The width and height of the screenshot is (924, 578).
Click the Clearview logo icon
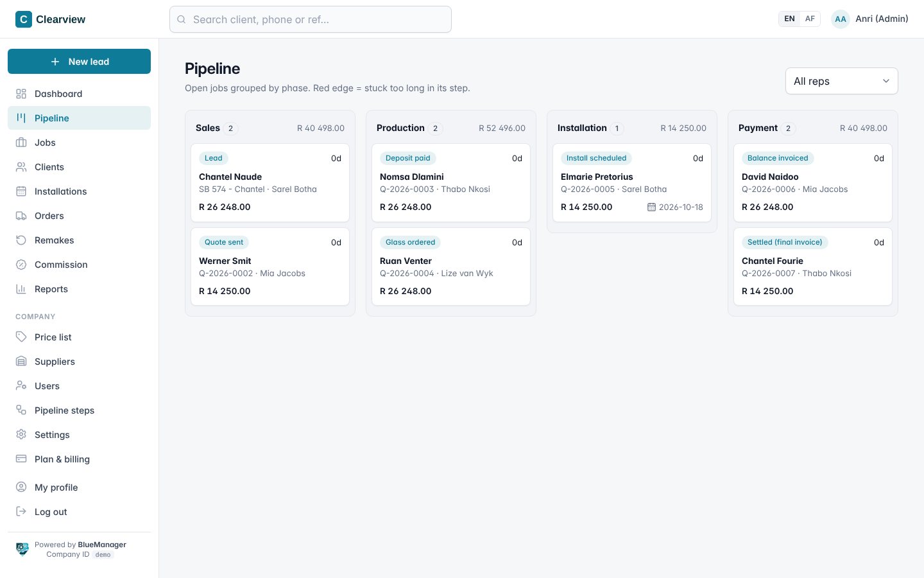(x=24, y=19)
